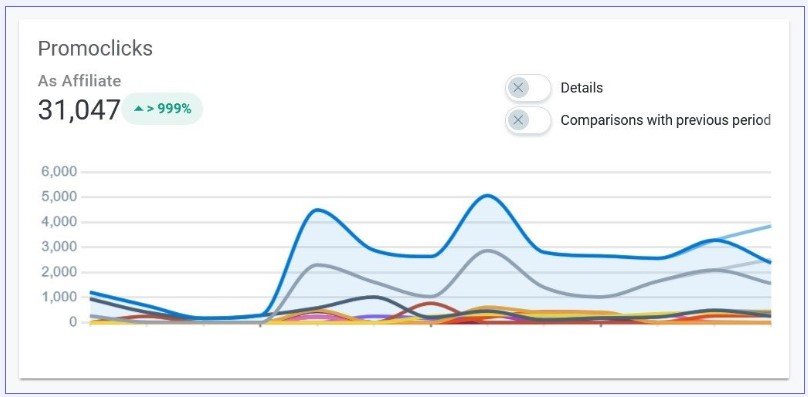Click the 'Comparisons with previous period' label

click(x=666, y=120)
